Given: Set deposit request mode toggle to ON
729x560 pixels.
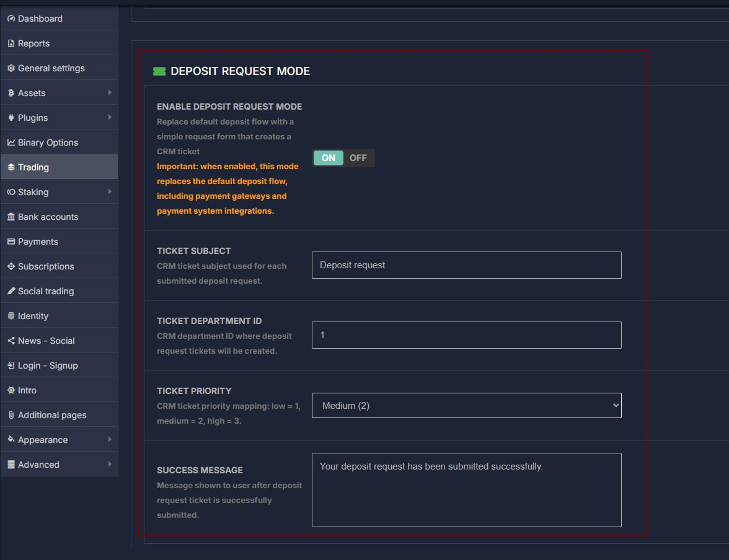Looking at the screenshot, I should [328, 158].
